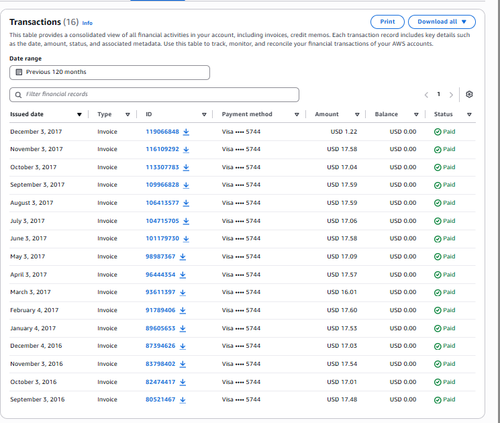Open the Previous 120 months date range picker
Image resolution: width=500 pixels, height=423 pixels.
point(109,72)
